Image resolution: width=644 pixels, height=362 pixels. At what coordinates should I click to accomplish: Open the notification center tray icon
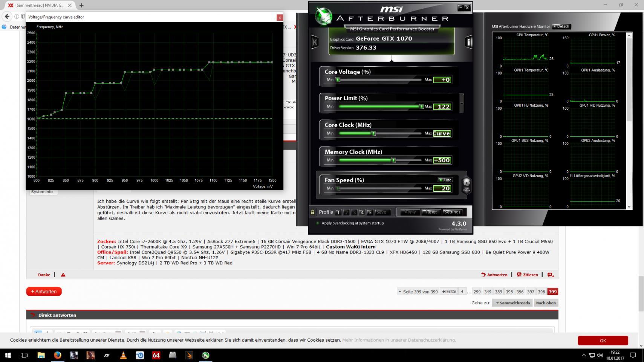coord(633,355)
